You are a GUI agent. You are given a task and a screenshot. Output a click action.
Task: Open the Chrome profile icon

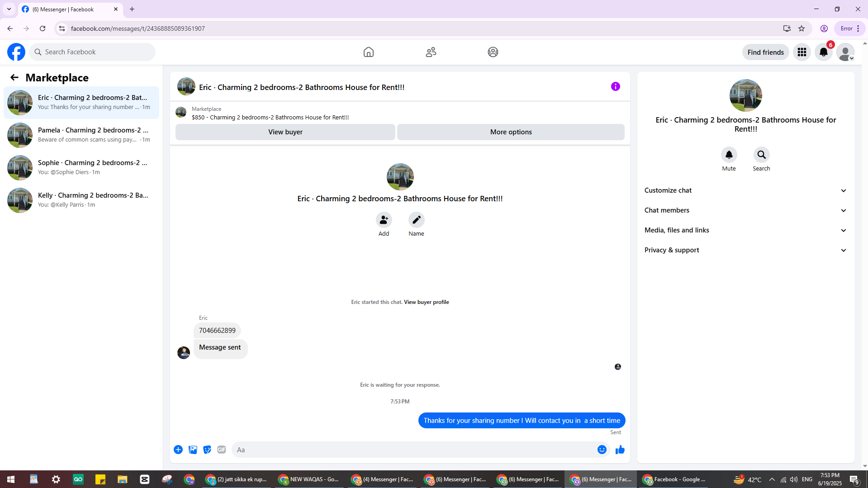[824, 28]
